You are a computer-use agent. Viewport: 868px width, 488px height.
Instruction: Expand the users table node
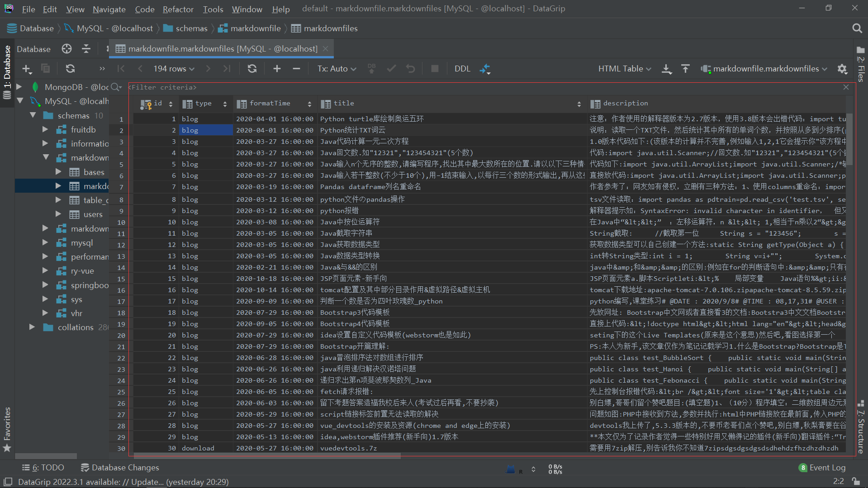click(x=58, y=214)
